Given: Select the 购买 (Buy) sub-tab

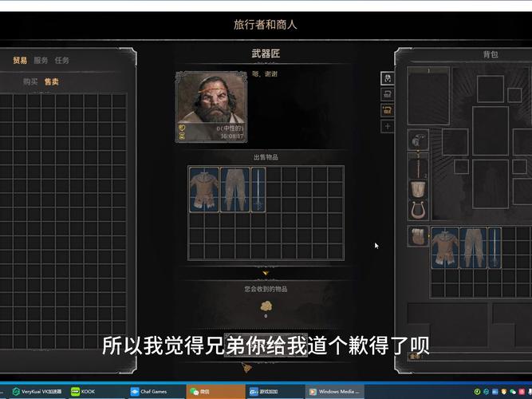Looking at the screenshot, I should tap(30, 81).
